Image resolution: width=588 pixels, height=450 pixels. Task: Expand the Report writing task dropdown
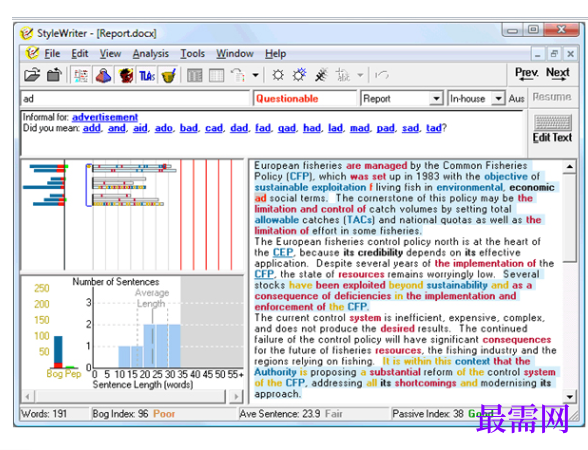tap(436, 99)
